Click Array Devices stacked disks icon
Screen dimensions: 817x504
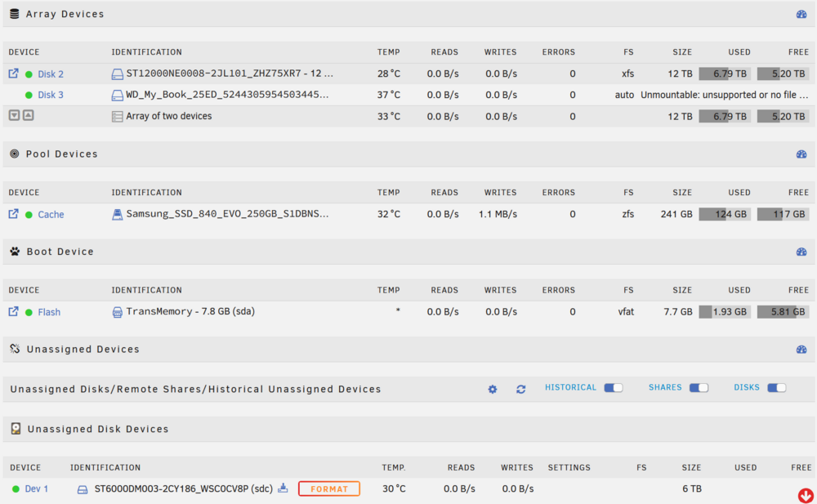tap(15, 14)
